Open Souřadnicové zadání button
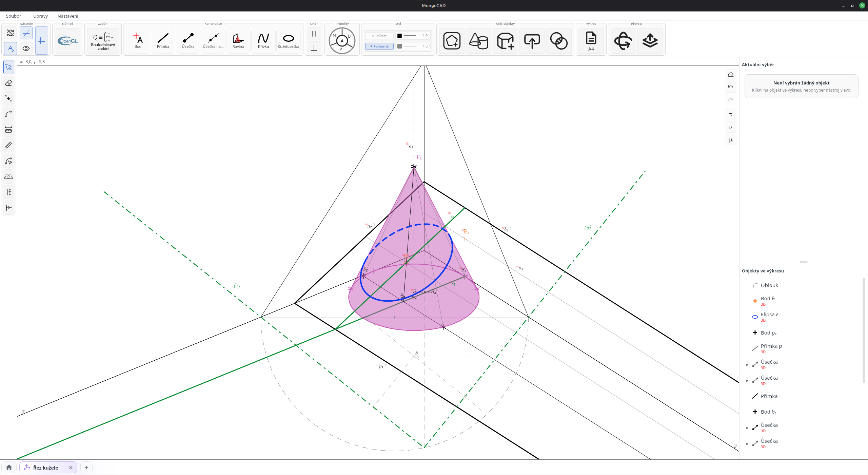This screenshot has width=868, height=475. click(x=103, y=41)
